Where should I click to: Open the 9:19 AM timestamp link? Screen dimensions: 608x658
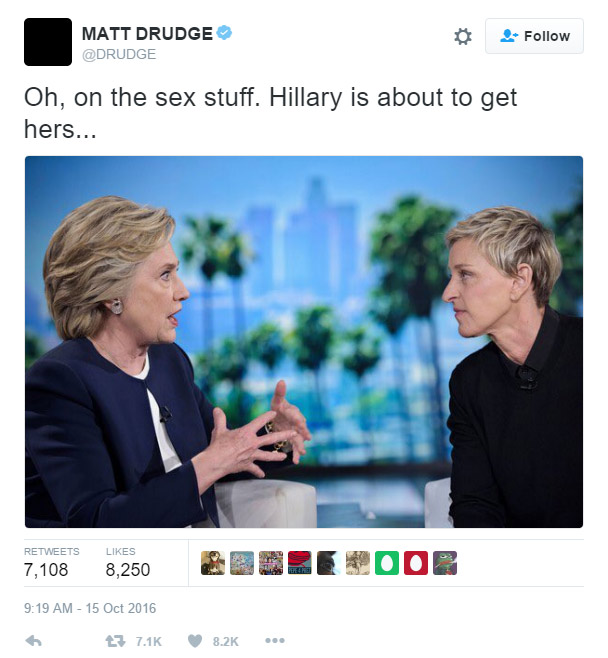pyautogui.click(x=90, y=608)
